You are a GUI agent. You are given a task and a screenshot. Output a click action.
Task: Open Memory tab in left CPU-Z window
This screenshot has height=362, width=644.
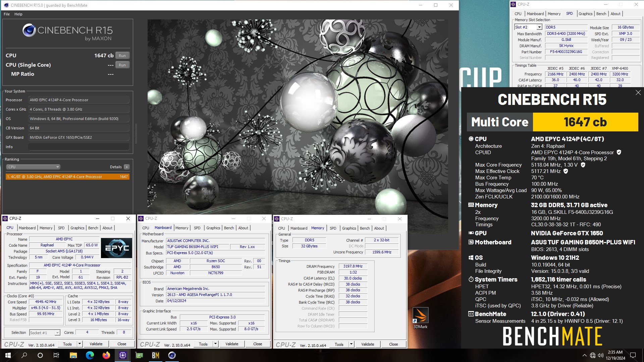(46, 228)
